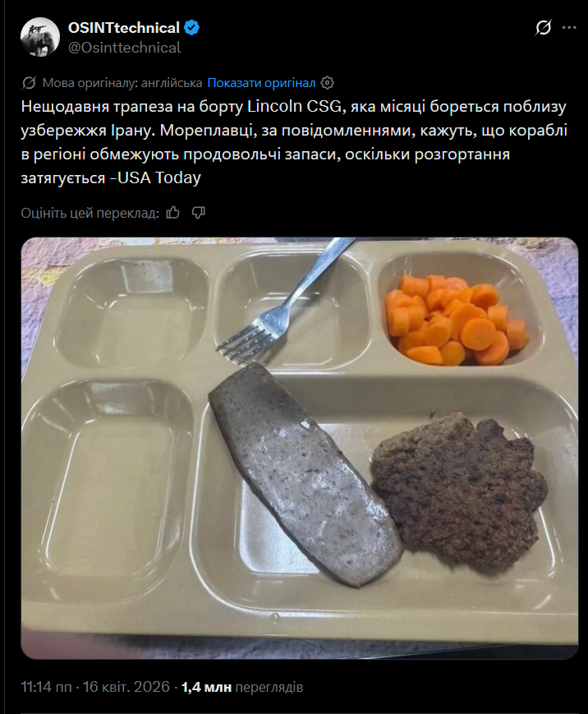Click the 1,4 млн переглядів view count
588x714 pixels.
242,687
